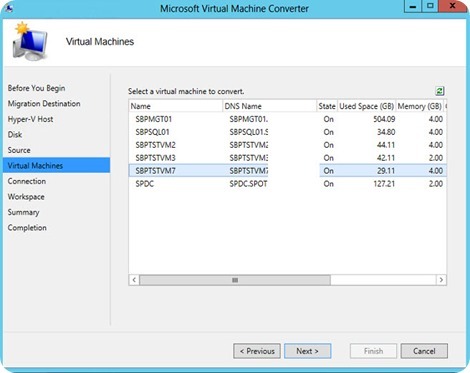The width and height of the screenshot is (470, 373).
Task: Open the Migration Destination step
Action: pyautogui.click(x=44, y=104)
